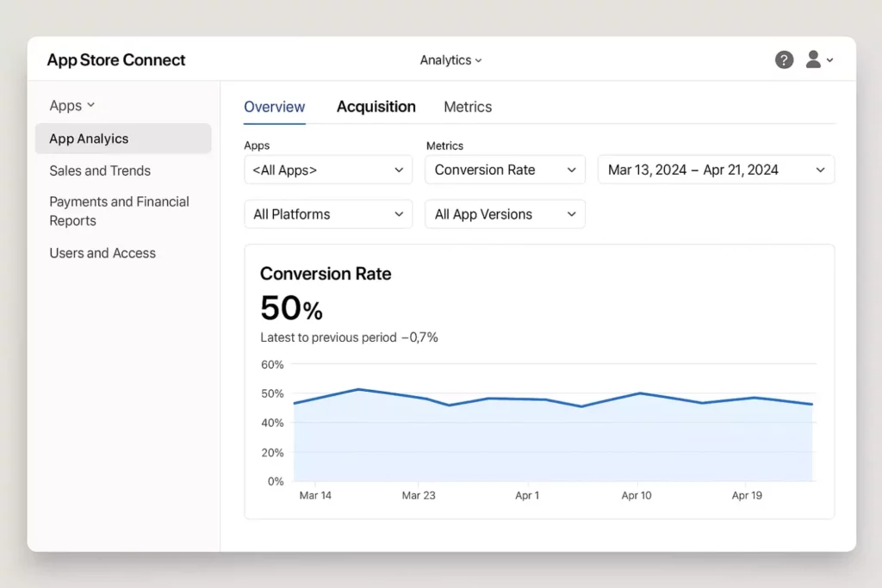Screen dimensions: 882x588
Task: Click the App Store Connect title
Action: coord(116,60)
